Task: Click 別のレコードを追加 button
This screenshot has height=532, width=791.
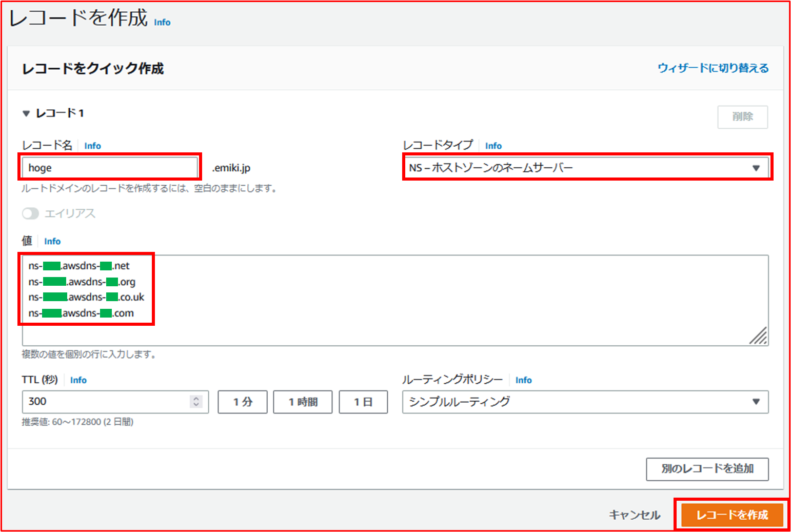Action: (707, 469)
